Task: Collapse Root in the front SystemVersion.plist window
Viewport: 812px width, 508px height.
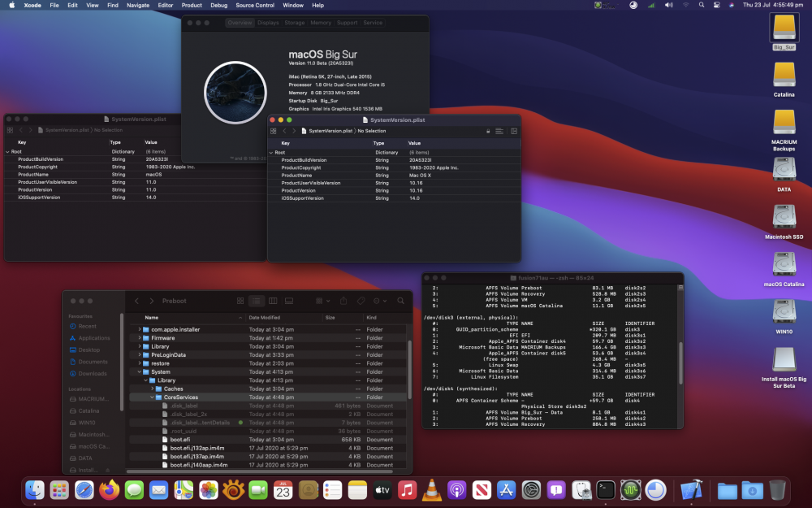Action: [x=271, y=153]
